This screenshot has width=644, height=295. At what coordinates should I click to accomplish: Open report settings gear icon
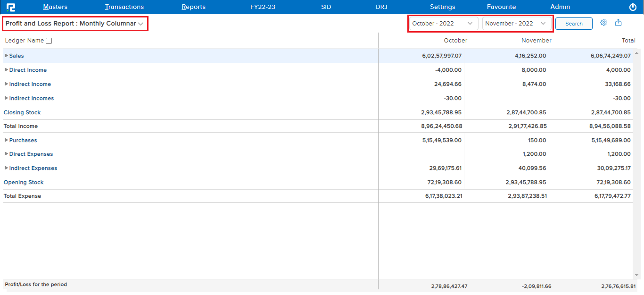[x=603, y=23]
